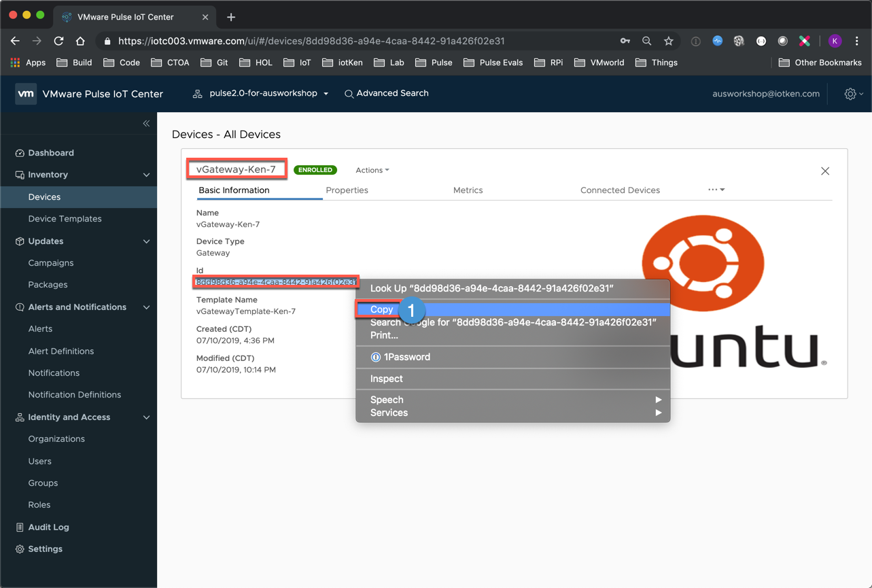Click the Ubuntu logo image
Viewport: 872px width, 588px height.
point(734,292)
